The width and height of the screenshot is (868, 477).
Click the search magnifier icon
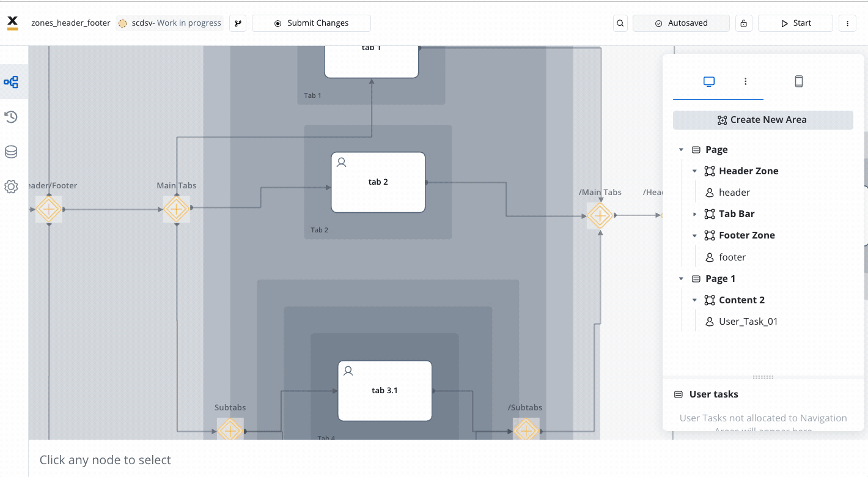(620, 23)
